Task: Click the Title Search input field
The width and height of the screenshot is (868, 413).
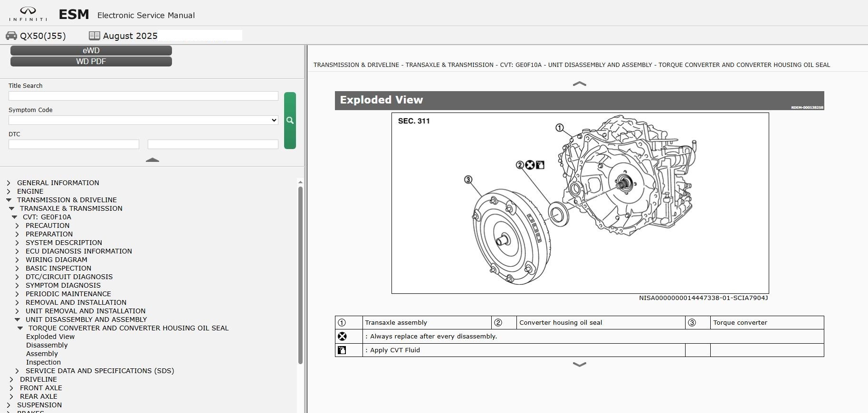Action: (x=143, y=96)
